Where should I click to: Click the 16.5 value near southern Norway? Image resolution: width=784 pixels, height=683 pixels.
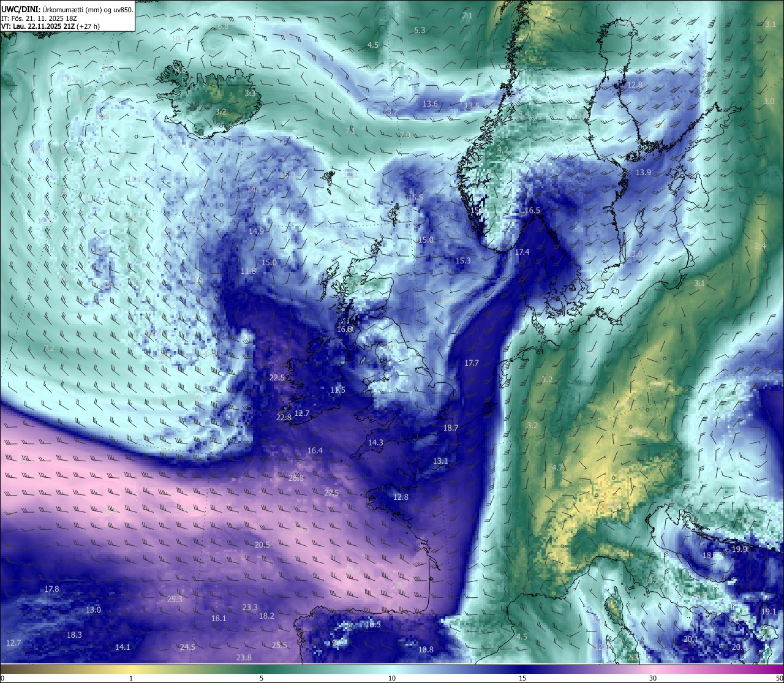click(x=532, y=211)
